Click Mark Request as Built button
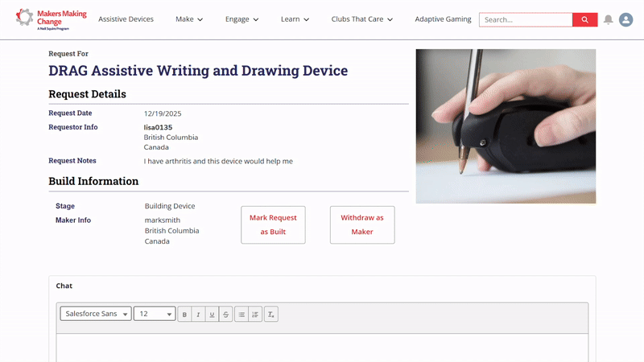The width and height of the screenshot is (644, 362). tap(273, 225)
